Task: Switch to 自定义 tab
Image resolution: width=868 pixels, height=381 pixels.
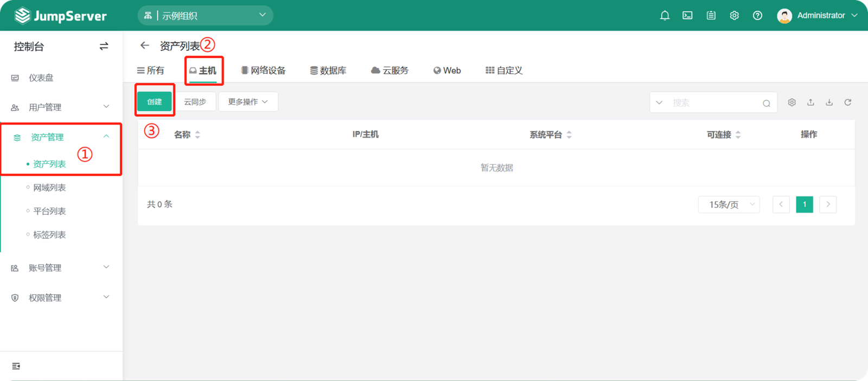Action: [504, 70]
